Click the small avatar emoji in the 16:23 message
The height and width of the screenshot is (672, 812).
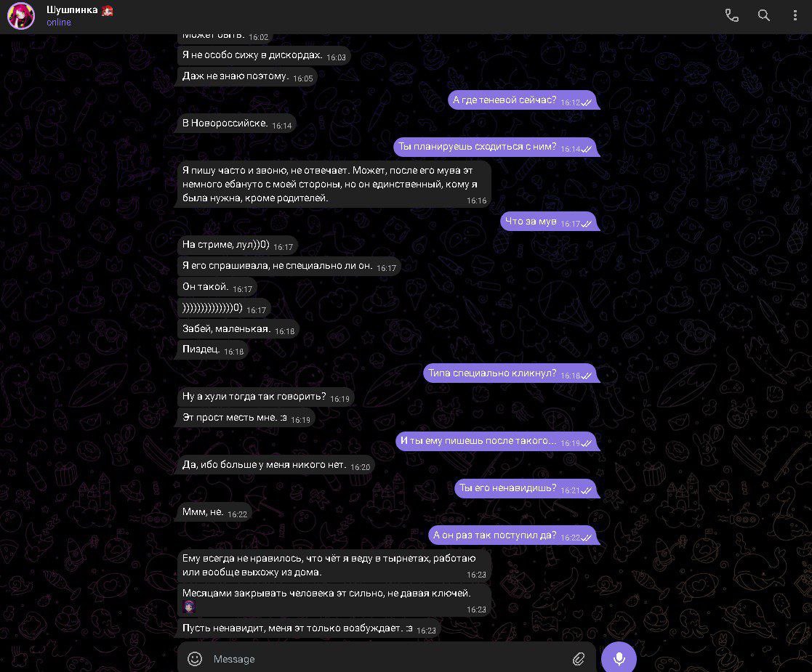[x=189, y=607]
